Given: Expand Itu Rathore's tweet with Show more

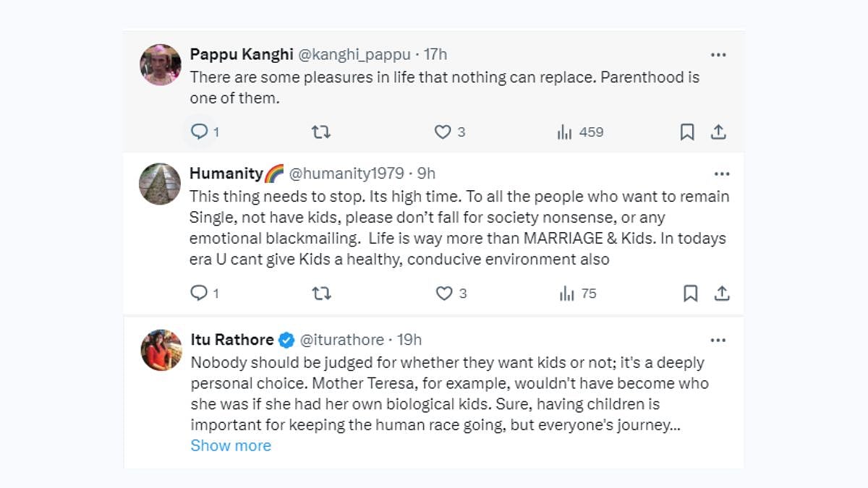Looking at the screenshot, I should [x=231, y=445].
